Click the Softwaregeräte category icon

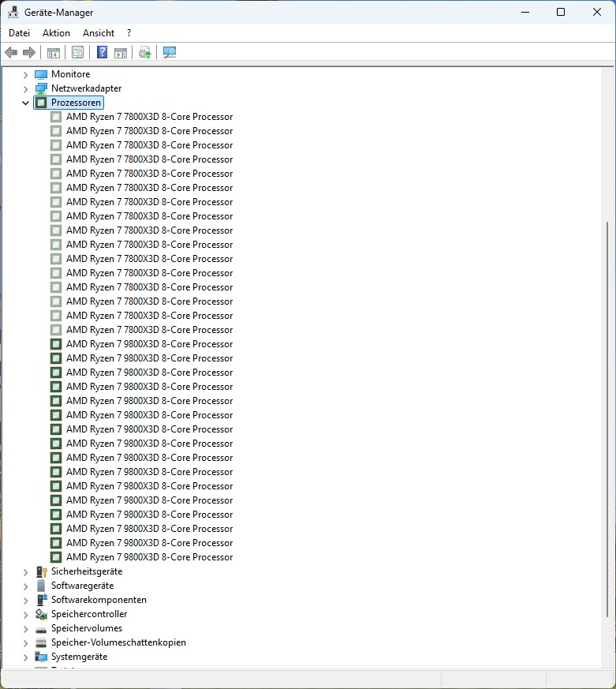[41, 586]
